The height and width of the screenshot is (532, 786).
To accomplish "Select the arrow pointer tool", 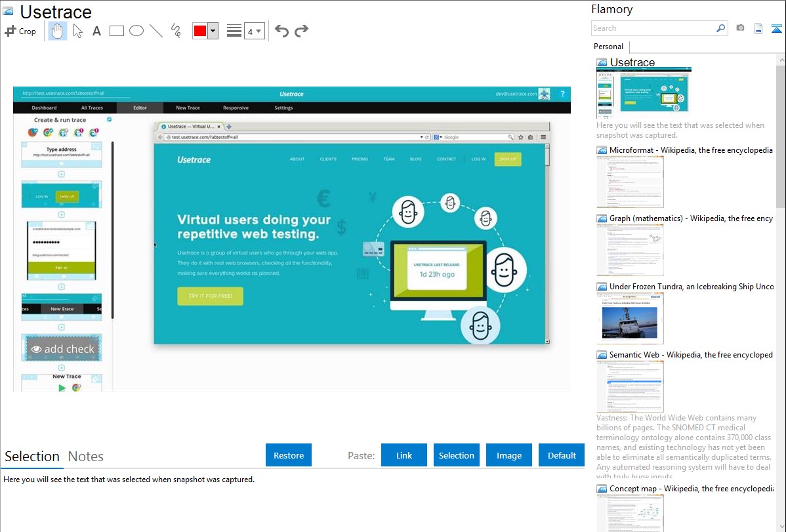I will click(77, 31).
